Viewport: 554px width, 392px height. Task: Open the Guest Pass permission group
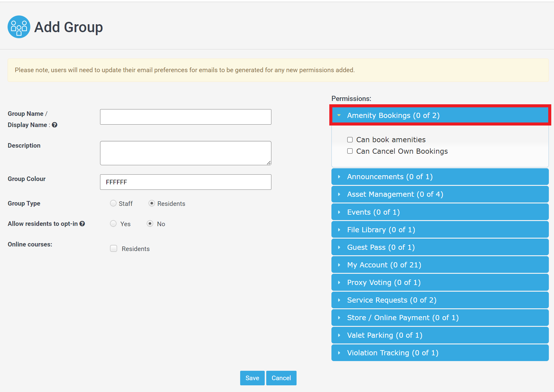point(381,247)
